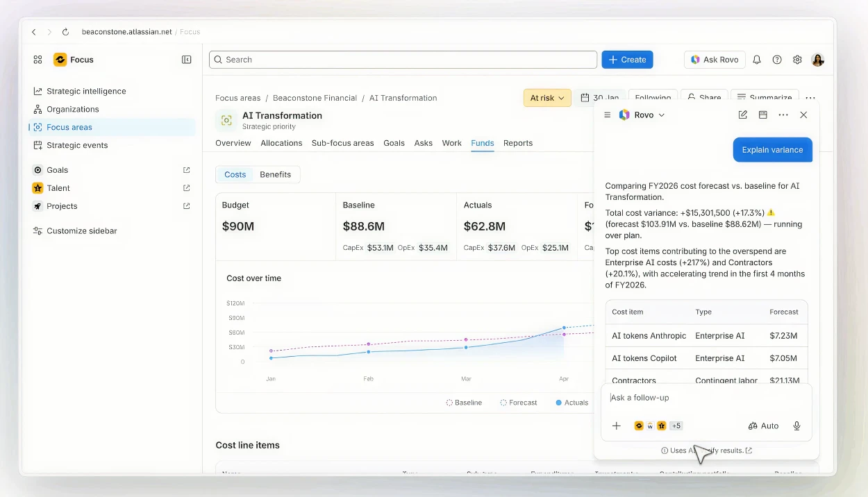Click the Summarize button

[765, 98]
